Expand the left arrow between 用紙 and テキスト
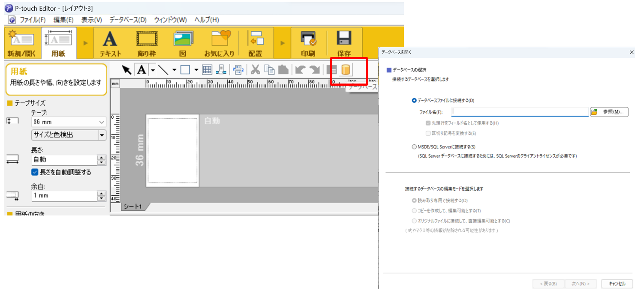 (86, 43)
